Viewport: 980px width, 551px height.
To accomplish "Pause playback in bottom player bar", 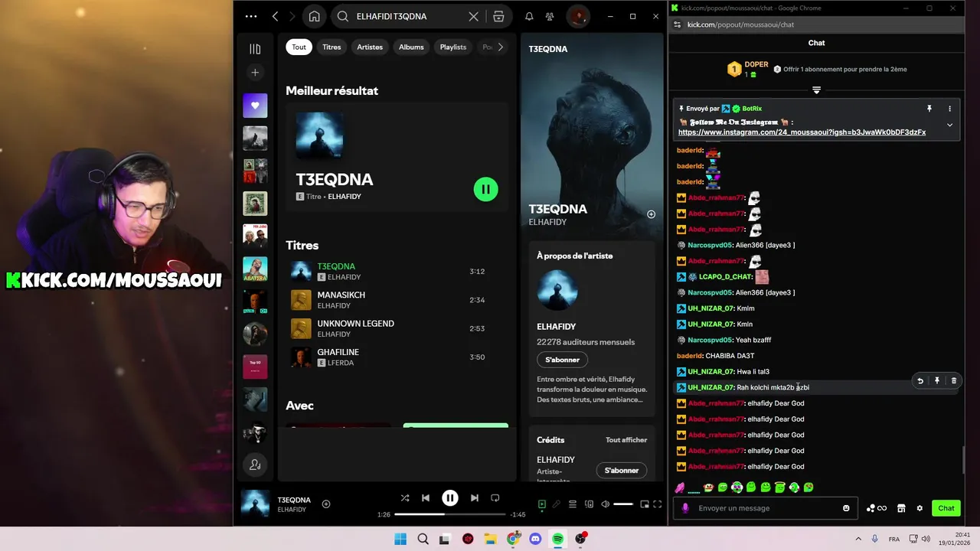I will click(450, 498).
